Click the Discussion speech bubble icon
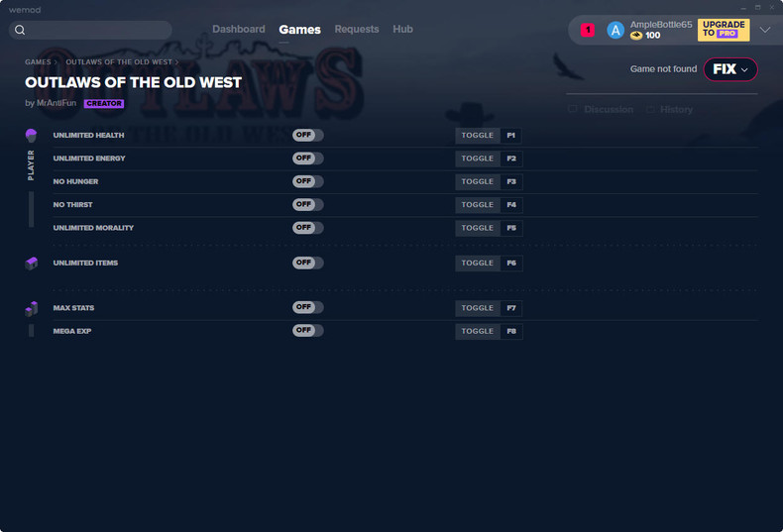 point(573,109)
